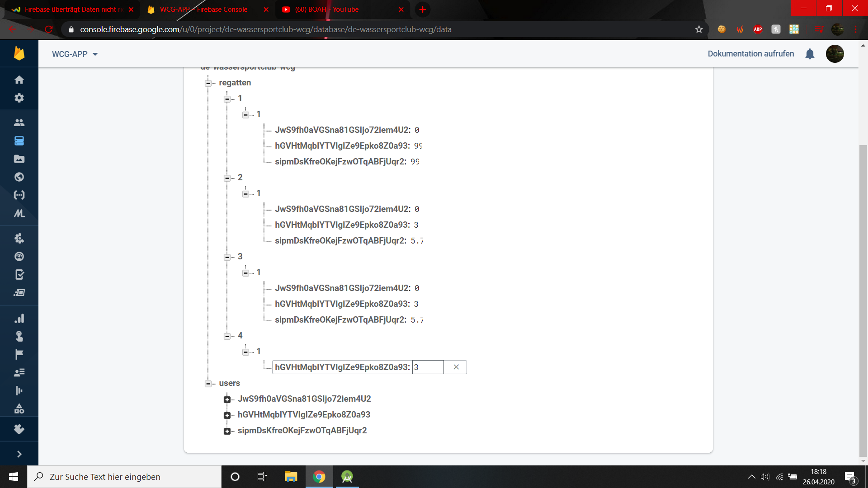Expand user sipmDsKfreOKejFzwOTqABFjUqr2 node

click(x=227, y=431)
